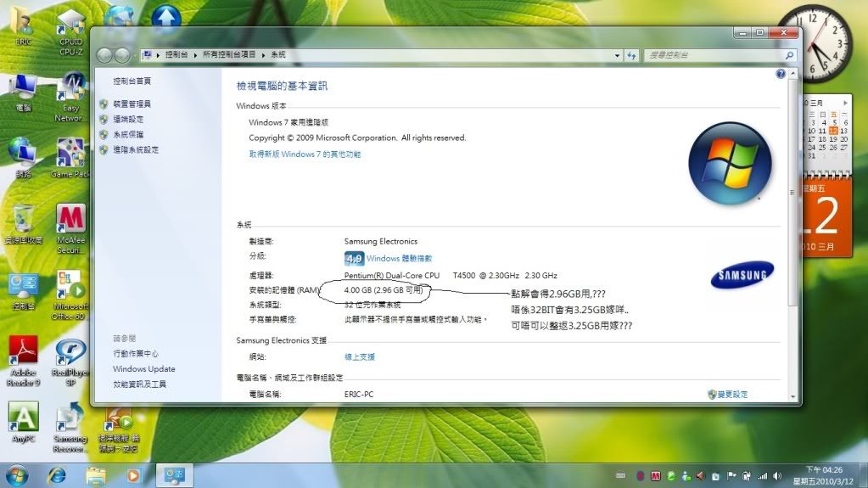The height and width of the screenshot is (488, 868).
Task: Select the Control Panel taskbar button
Action: pyautogui.click(x=175, y=475)
